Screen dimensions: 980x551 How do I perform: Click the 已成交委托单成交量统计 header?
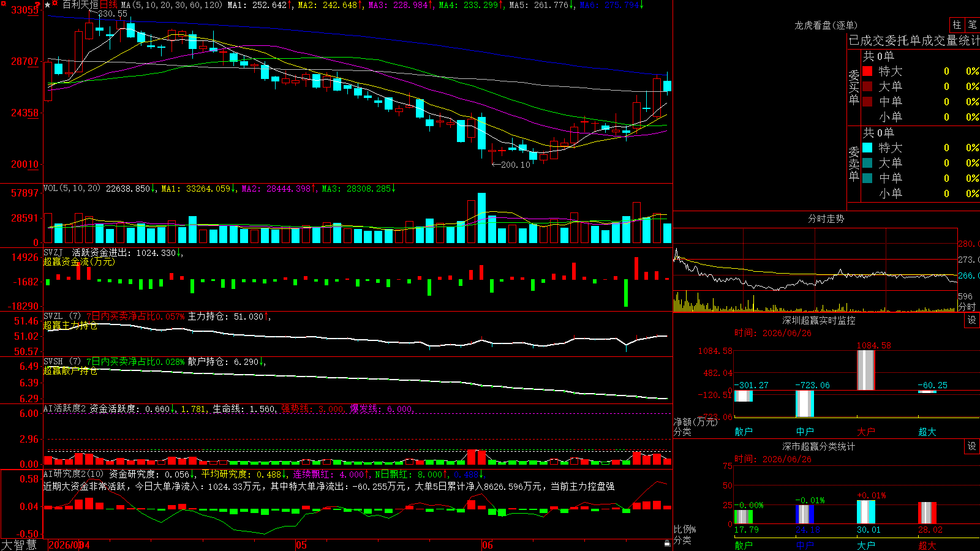(x=914, y=40)
